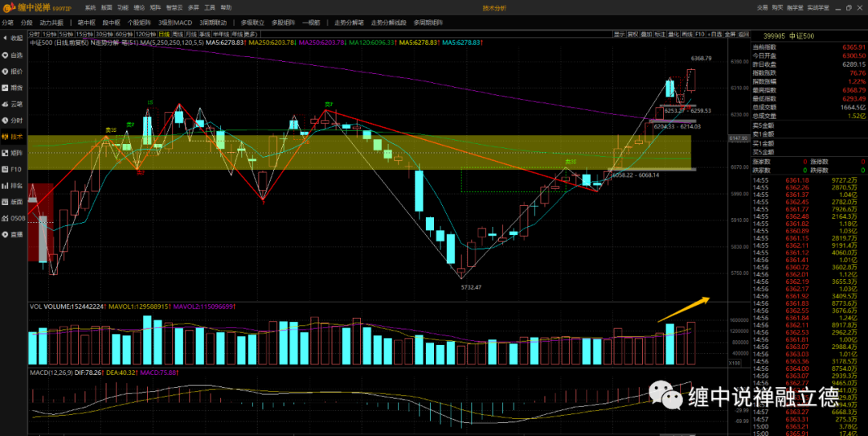
Task: Open 多股矩阵 from toolbar
Action: click(x=284, y=23)
